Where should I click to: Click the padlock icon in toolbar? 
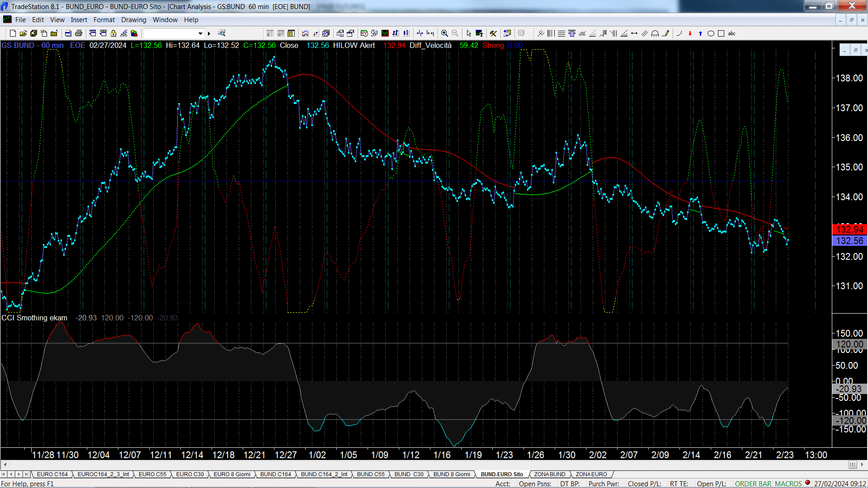point(113,33)
